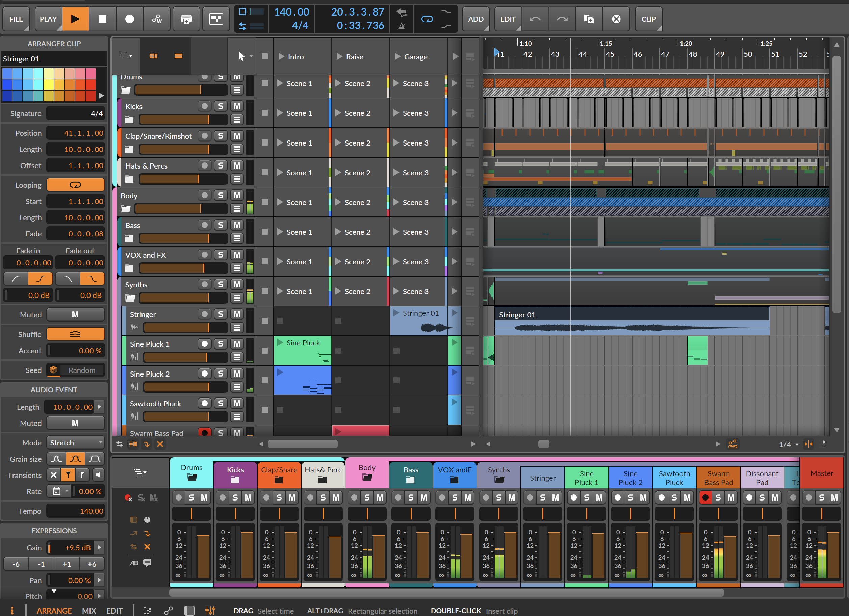The image size is (849, 616).
Task: Click the random seed dice icon
Action: [53, 370]
